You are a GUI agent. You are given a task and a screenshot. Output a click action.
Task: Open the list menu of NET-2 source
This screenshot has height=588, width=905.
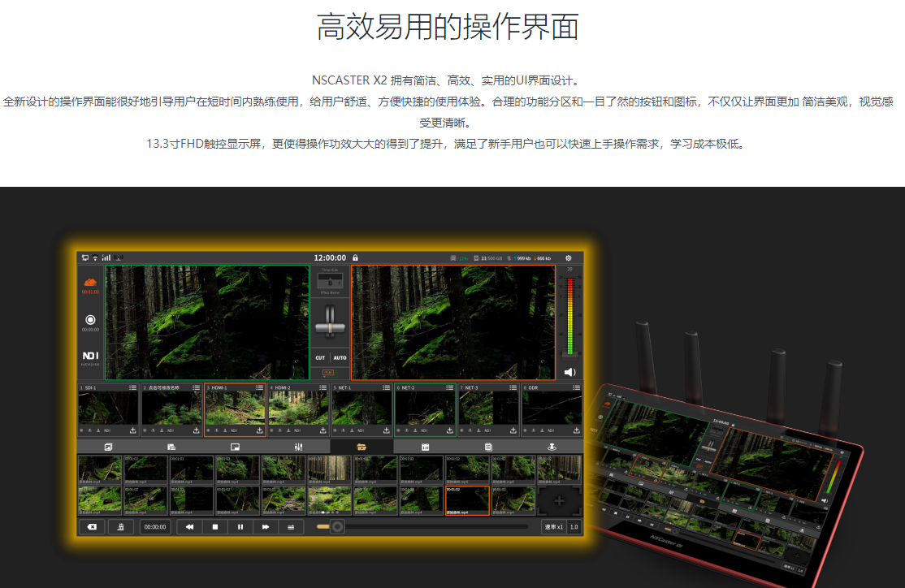click(449, 387)
